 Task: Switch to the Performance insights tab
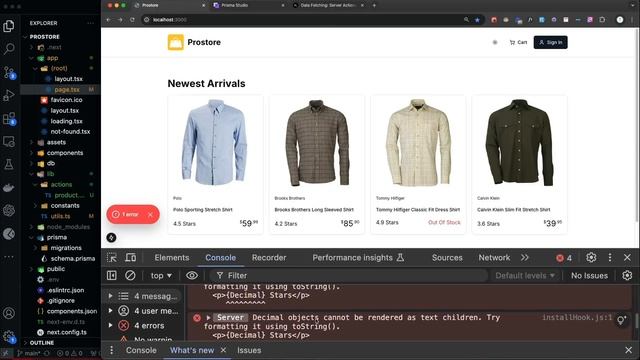point(358,258)
